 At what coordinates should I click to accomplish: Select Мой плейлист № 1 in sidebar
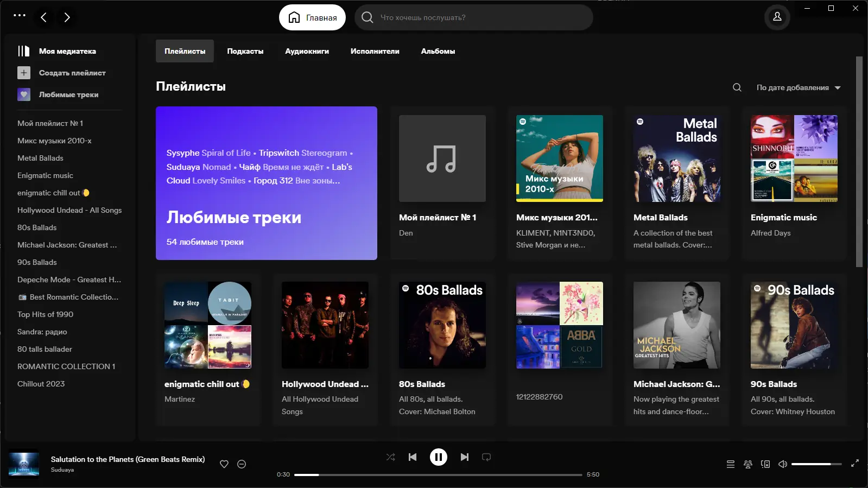point(50,123)
